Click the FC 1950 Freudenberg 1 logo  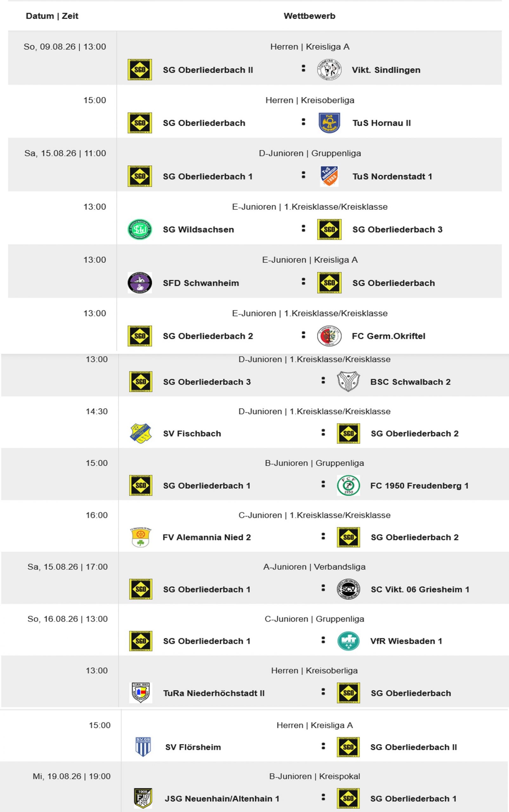coord(348,485)
